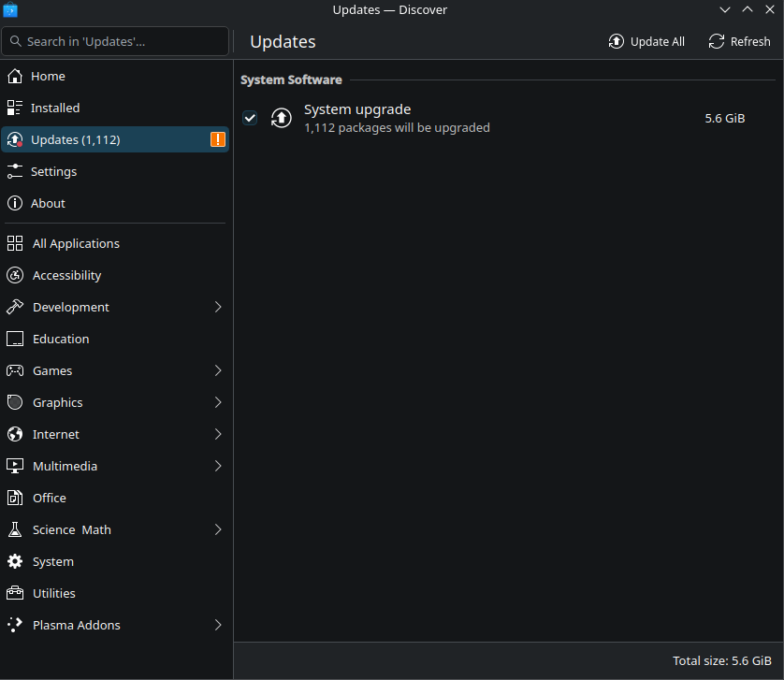Click the Graphics circle icon
The width and height of the screenshot is (784, 680).
pos(15,402)
